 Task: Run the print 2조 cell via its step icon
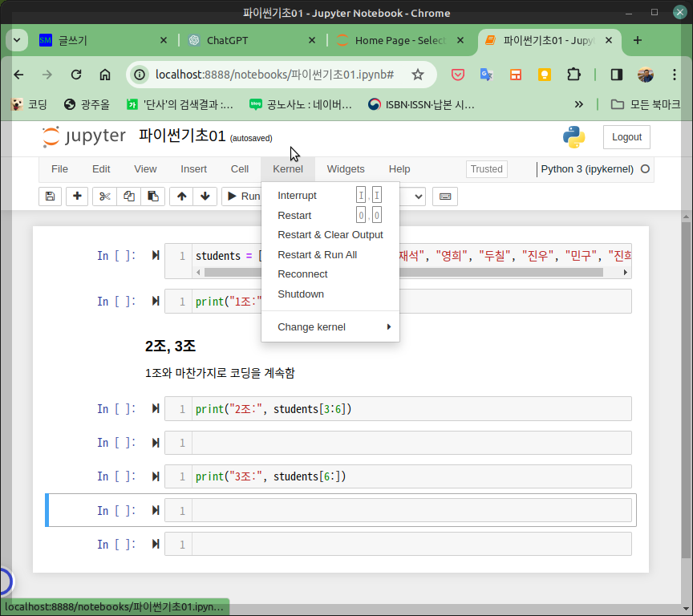(x=156, y=408)
